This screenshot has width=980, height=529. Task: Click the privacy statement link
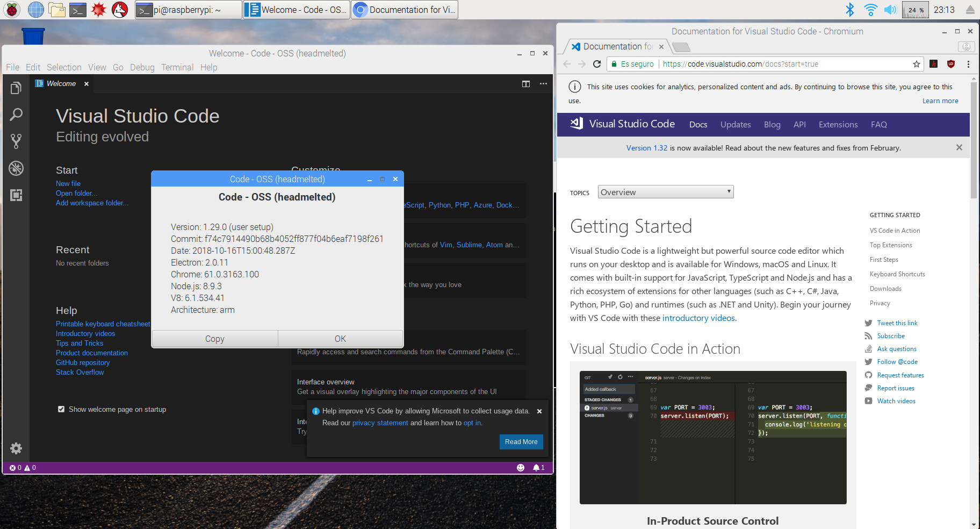click(380, 423)
